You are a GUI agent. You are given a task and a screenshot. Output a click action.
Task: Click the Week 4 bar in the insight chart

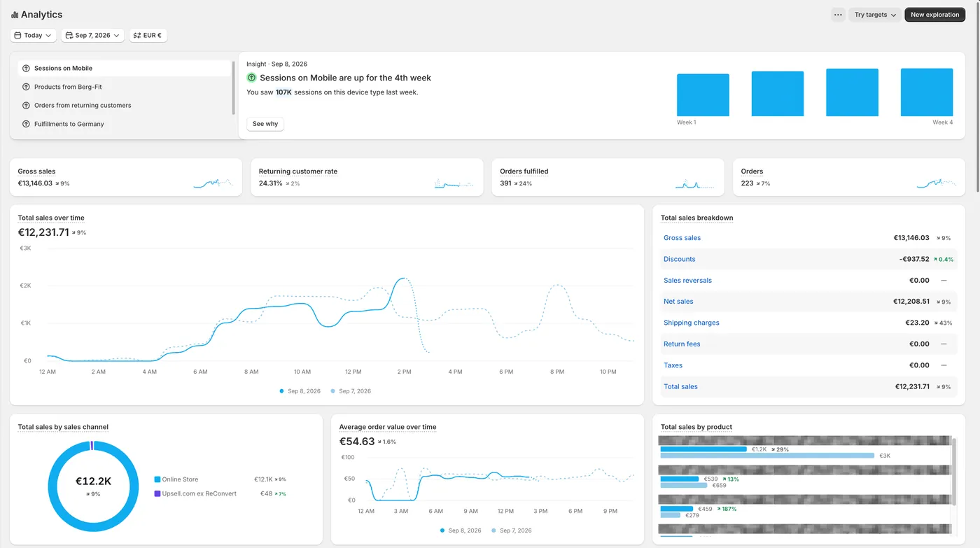pyautogui.click(x=927, y=92)
